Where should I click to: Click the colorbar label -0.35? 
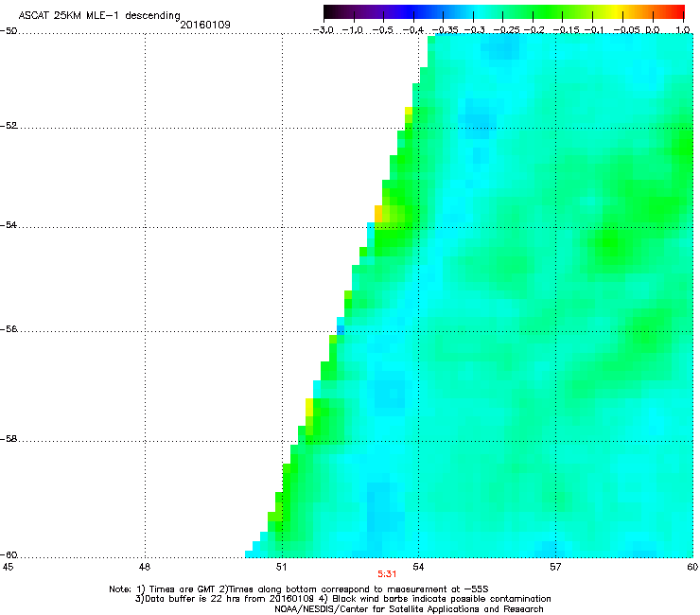tap(445, 30)
